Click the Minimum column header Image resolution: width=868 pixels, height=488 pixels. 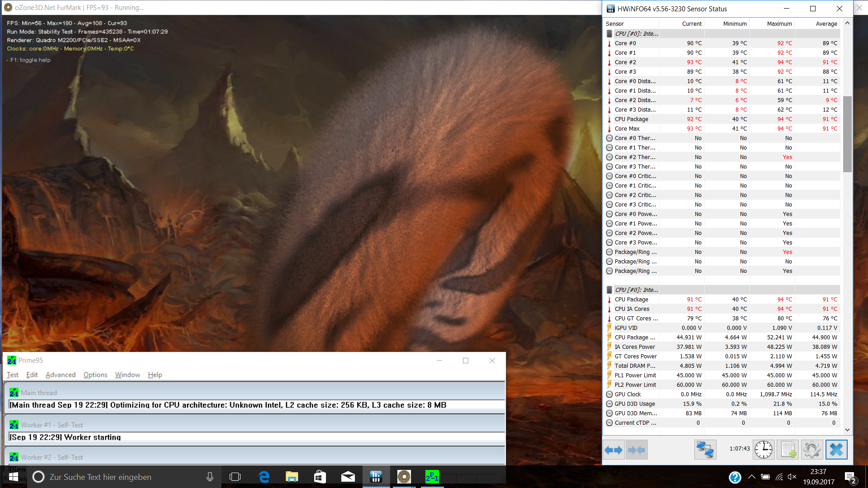(727, 24)
